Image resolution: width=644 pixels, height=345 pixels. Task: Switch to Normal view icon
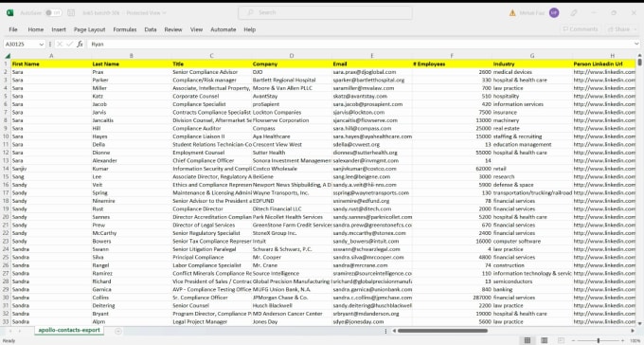pos(527,340)
